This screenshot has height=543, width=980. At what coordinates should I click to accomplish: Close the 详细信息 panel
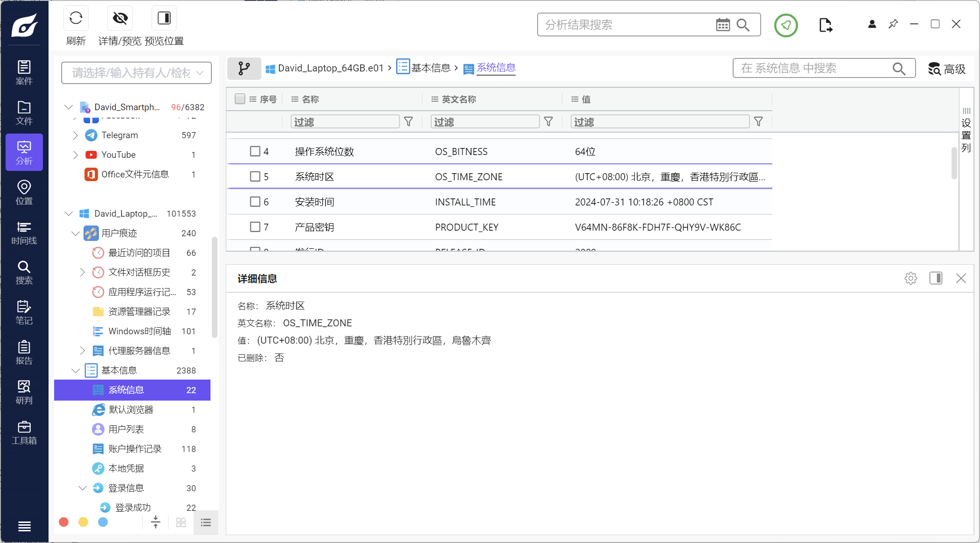(x=961, y=278)
